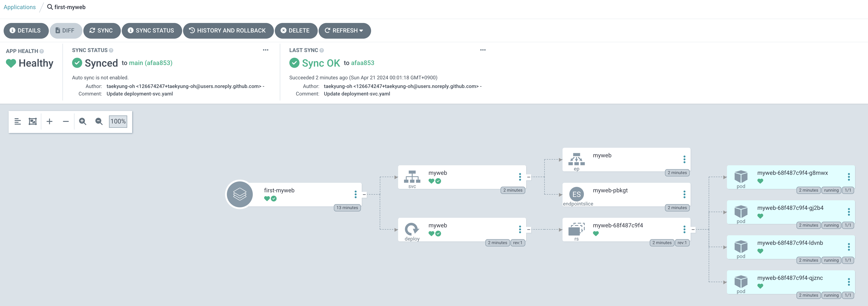Click the plus expand-all icon

point(50,121)
